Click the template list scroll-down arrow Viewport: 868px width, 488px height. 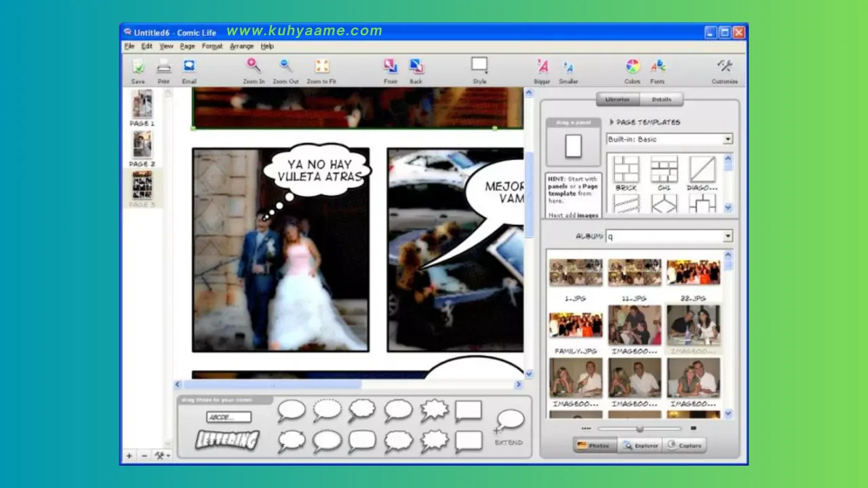[x=729, y=207]
